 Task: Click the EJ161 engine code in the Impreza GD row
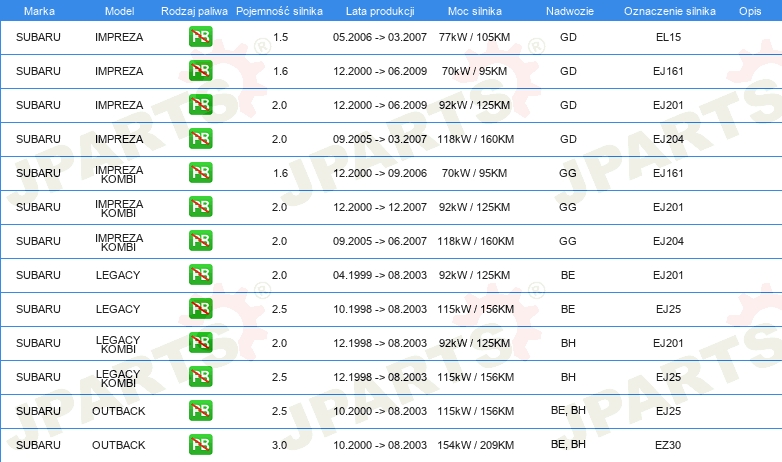point(668,71)
